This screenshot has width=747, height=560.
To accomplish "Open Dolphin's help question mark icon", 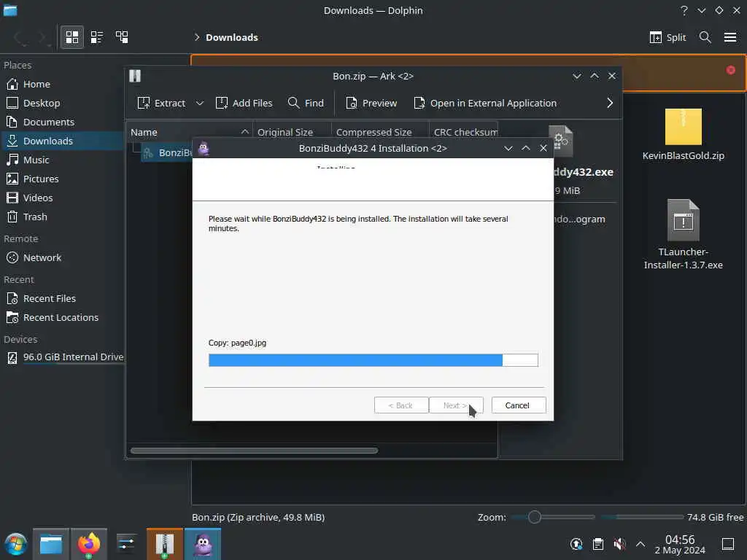I will point(684,10).
